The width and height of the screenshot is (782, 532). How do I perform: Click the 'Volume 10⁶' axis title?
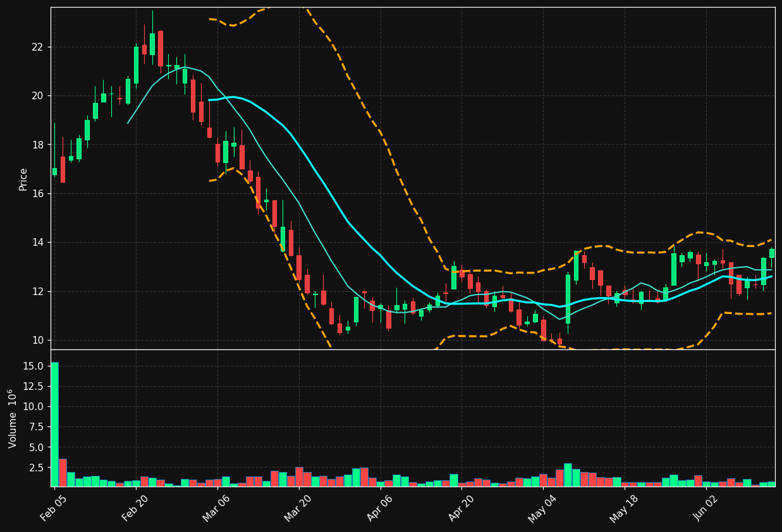[13, 418]
